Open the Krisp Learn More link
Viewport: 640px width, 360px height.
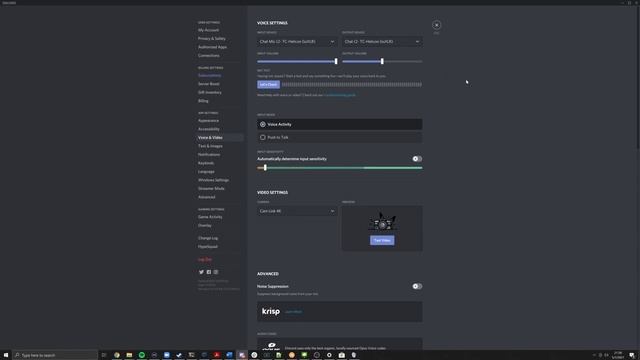[293, 312]
